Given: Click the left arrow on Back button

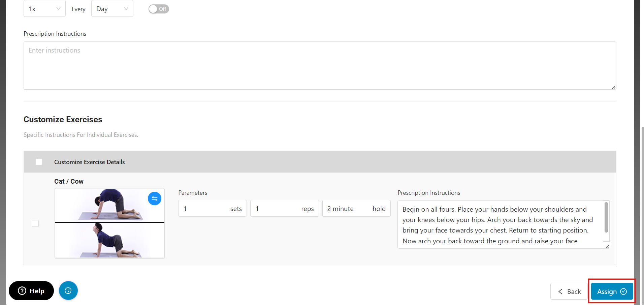Looking at the screenshot, I should coord(560,292).
